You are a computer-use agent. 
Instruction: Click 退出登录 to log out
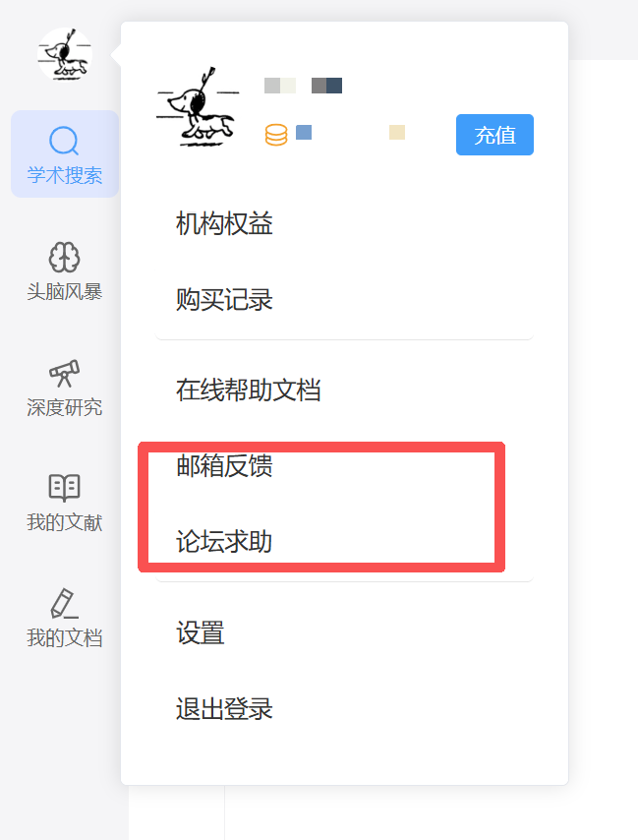pyautogui.click(x=224, y=709)
